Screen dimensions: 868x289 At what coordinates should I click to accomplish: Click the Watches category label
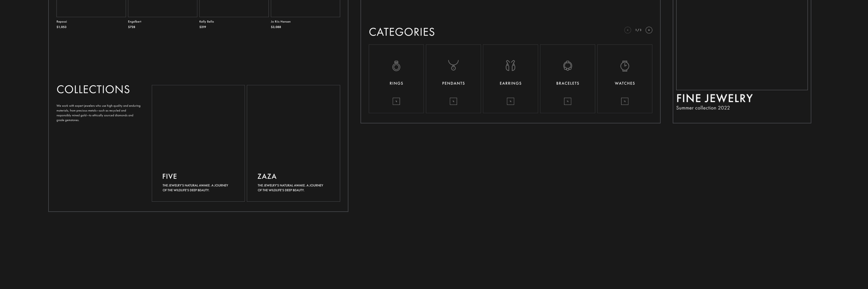tap(624, 83)
